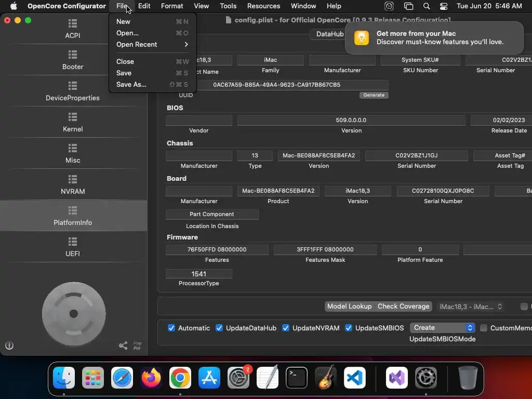
Task: Switch to the DataHub tab
Action: (330, 34)
